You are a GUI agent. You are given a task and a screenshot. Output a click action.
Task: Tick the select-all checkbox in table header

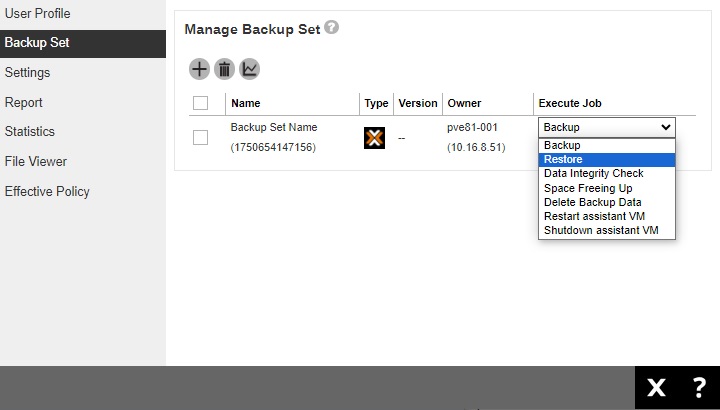pos(200,103)
